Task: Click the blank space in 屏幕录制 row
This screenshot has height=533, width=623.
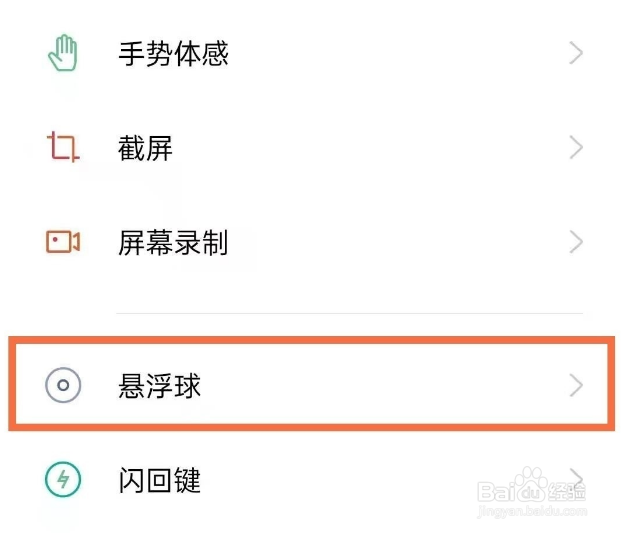Action: (397, 242)
